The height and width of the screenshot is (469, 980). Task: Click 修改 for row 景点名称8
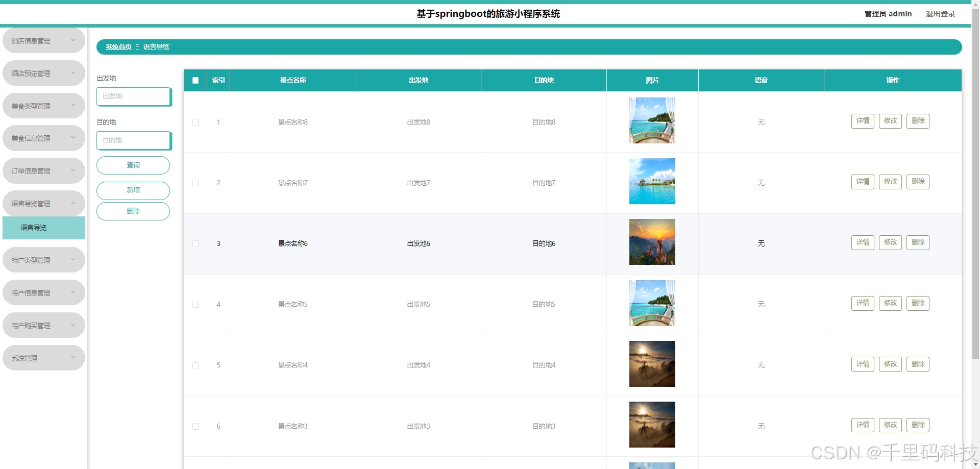(x=890, y=121)
